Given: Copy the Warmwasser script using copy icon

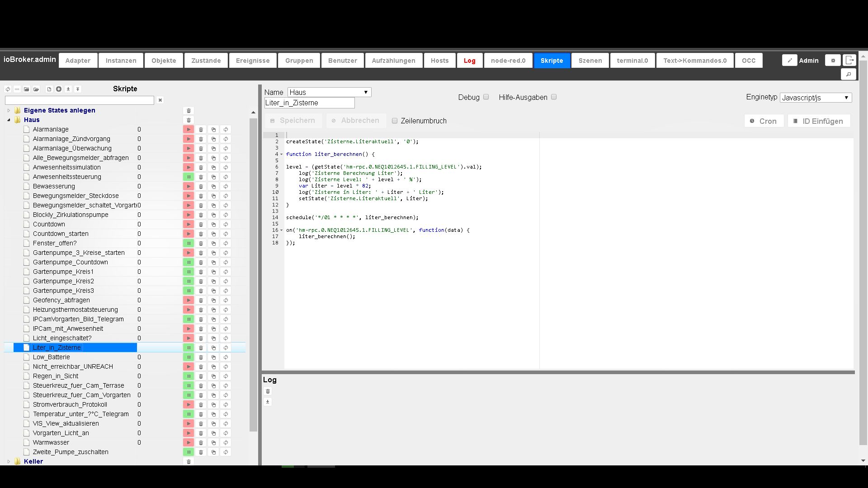Looking at the screenshot, I should click(213, 443).
